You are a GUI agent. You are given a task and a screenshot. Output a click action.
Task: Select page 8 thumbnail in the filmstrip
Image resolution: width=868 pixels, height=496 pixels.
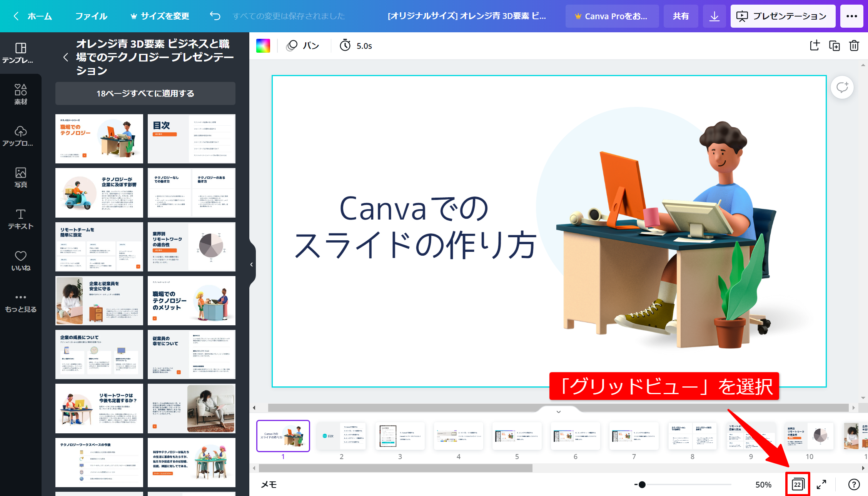click(x=693, y=436)
